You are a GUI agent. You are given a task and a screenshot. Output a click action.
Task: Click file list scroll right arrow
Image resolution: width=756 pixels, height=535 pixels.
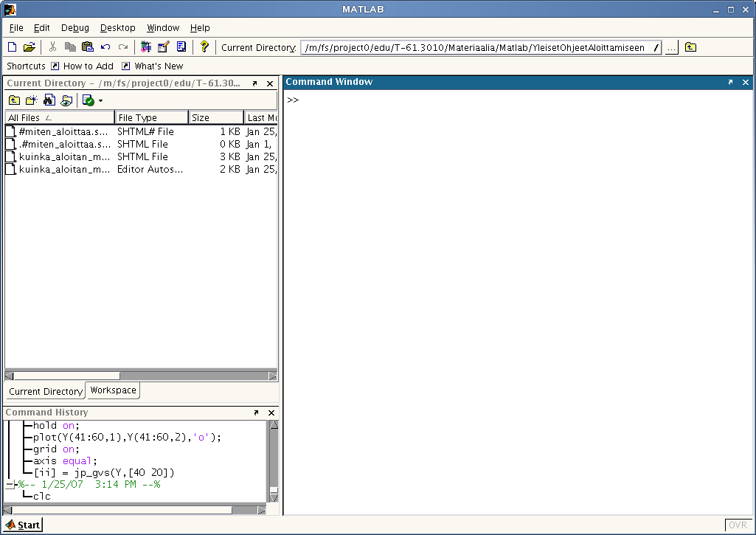[x=273, y=376]
